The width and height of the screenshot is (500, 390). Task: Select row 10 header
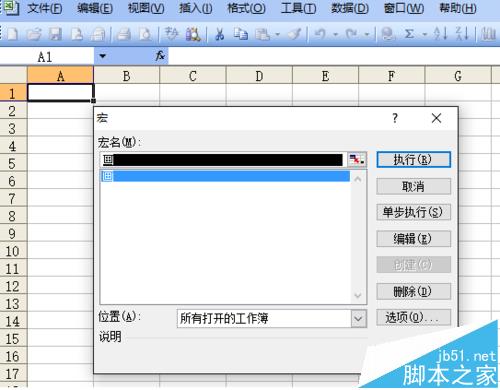13,251
